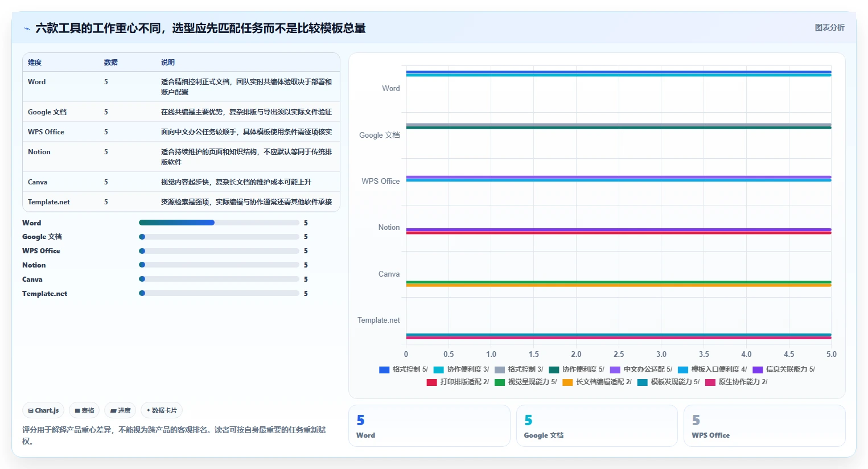Click the 图表分析 label in the header

(x=829, y=27)
